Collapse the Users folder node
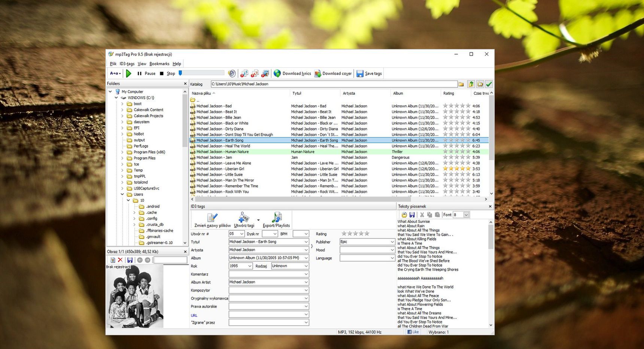644x349 pixels. pos(122,194)
